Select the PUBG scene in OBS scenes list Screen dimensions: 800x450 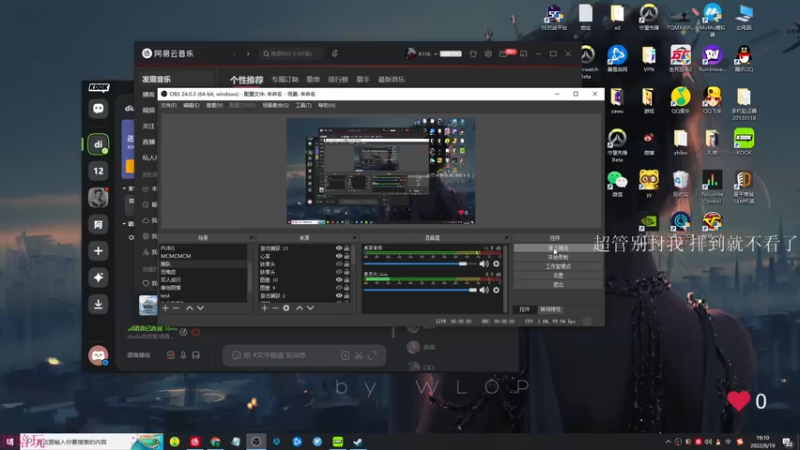pyautogui.click(x=204, y=248)
